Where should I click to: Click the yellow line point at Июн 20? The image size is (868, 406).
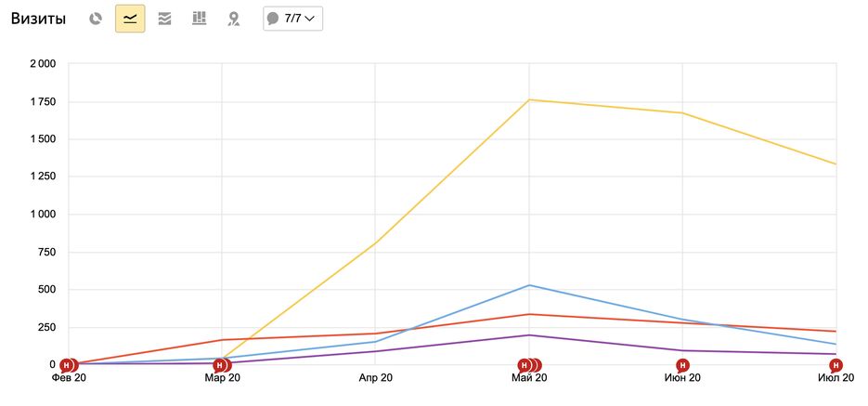[x=682, y=113]
